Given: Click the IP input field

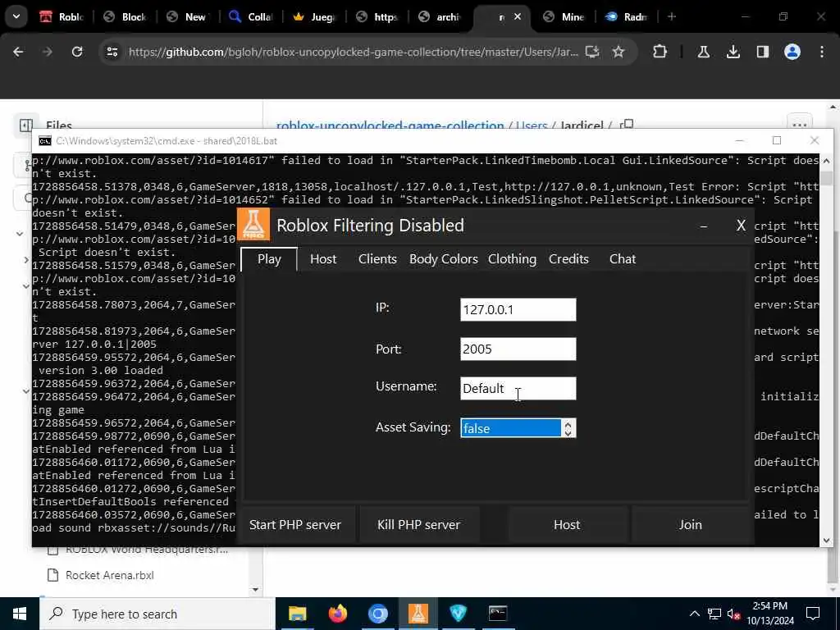Looking at the screenshot, I should pyautogui.click(x=518, y=309).
